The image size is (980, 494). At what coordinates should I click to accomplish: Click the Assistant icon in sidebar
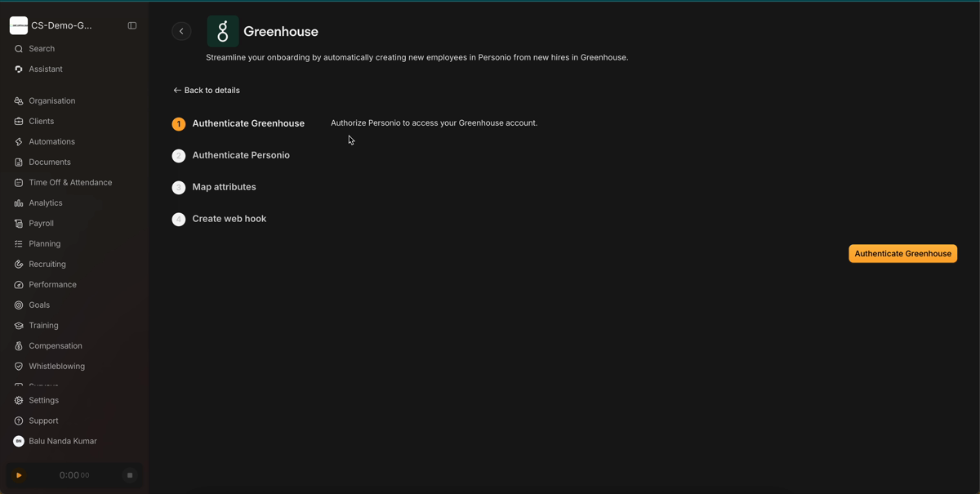click(x=19, y=69)
